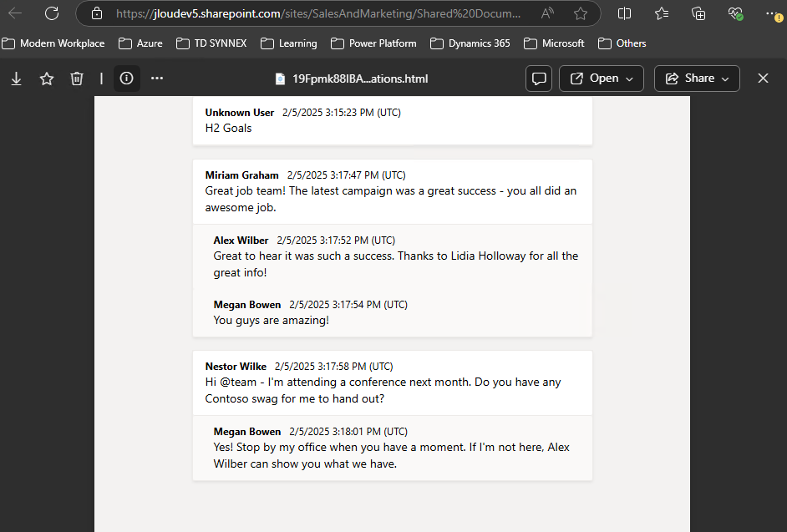The width and height of the screenshot is (787, 532).
Task: Open file details info icon
Action: [x=126, y=79]
